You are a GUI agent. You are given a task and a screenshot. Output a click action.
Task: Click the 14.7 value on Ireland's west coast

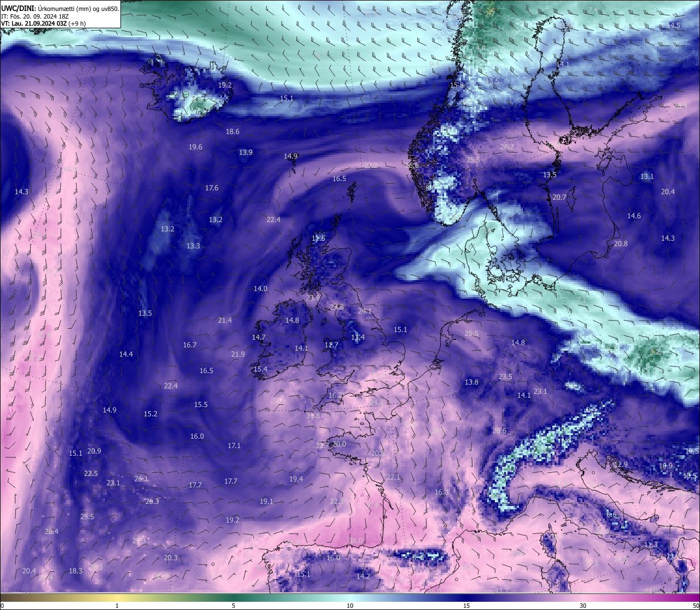[259, 337]
